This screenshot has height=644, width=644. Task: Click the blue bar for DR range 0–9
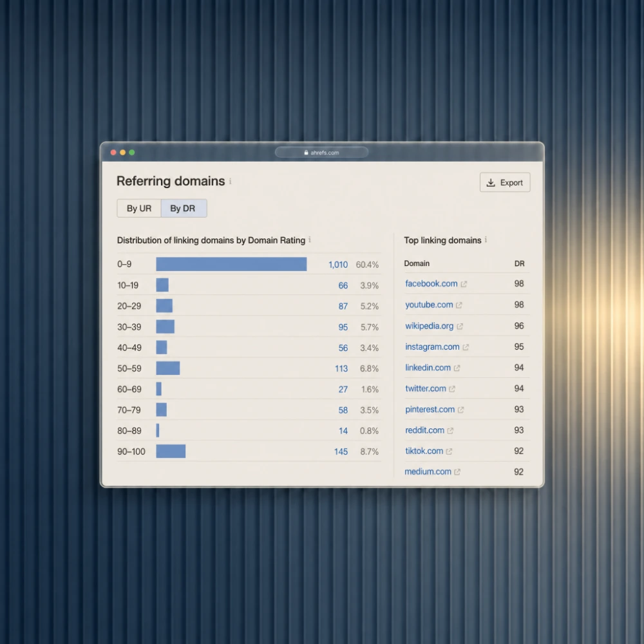(x=231, y=264)
